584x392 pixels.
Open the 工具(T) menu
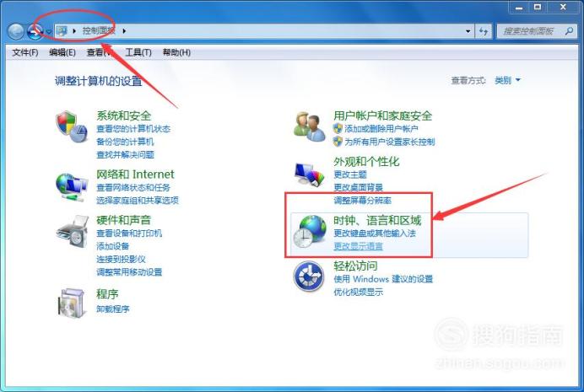[x=138, y=52]
